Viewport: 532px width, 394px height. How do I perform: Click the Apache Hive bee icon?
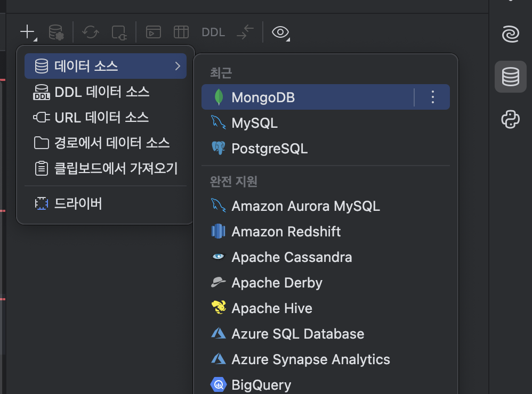219,307
